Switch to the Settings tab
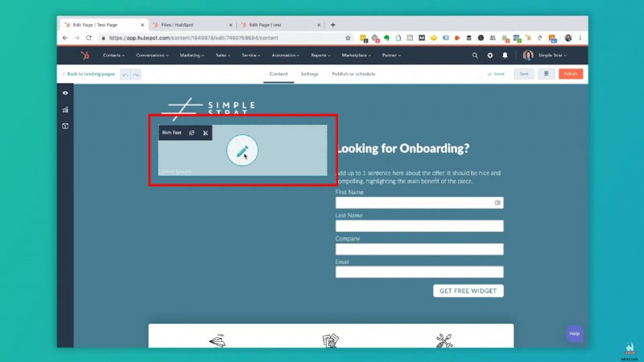 click(x=309, y=74)
